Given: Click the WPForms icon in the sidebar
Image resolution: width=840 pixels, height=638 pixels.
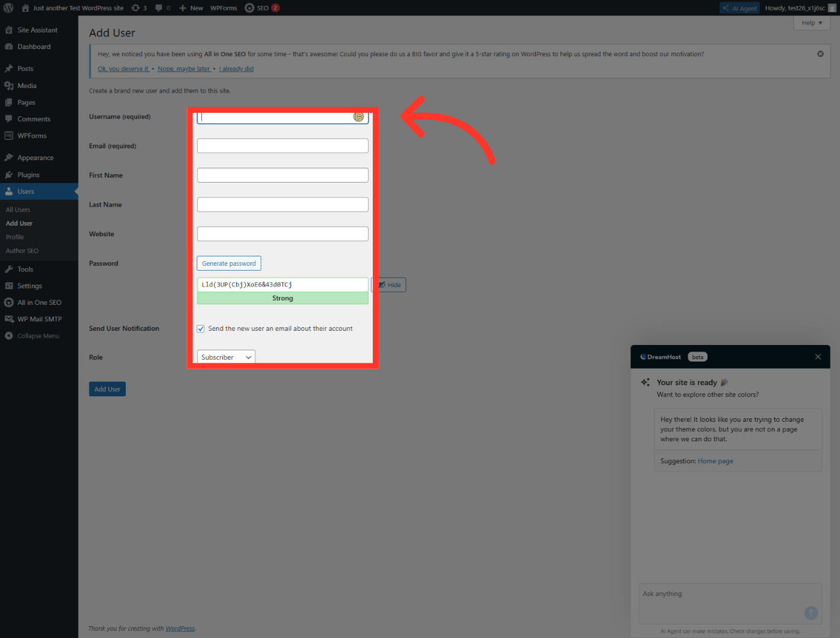Looking at the screenshot, I should coord(9,136).
